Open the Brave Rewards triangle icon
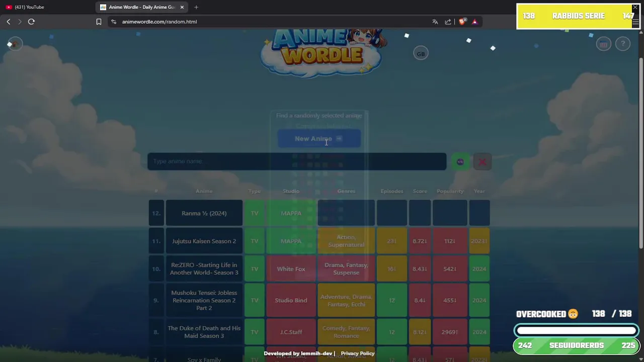The image size is (644, 362). click(474, 22)
